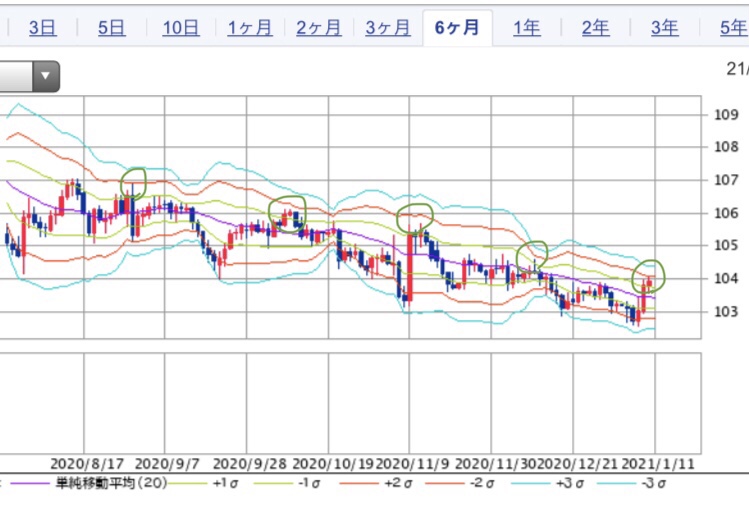This screenshot has height=514, width=749.
Task: Open the dropdown arrow above the chart
Action: click(x=45, y=76)
